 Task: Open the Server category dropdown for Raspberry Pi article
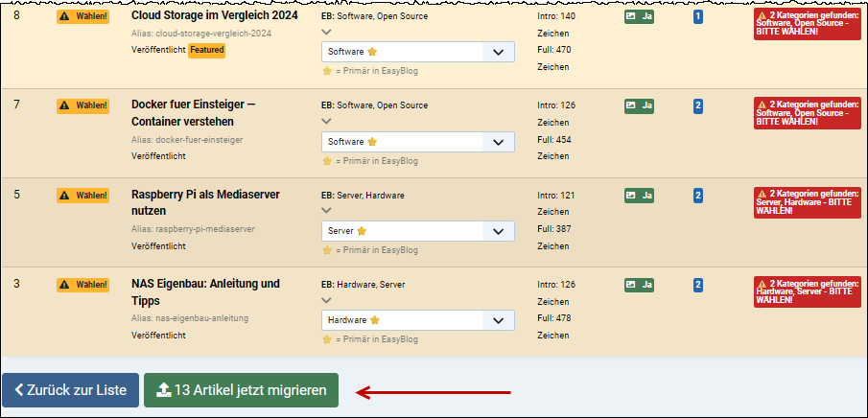[418, 231]
